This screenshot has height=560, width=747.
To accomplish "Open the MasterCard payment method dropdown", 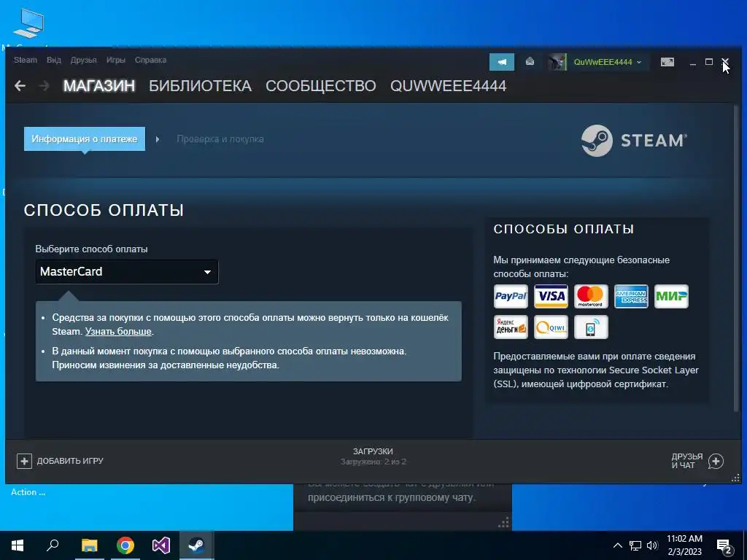I will pos(127,272).
